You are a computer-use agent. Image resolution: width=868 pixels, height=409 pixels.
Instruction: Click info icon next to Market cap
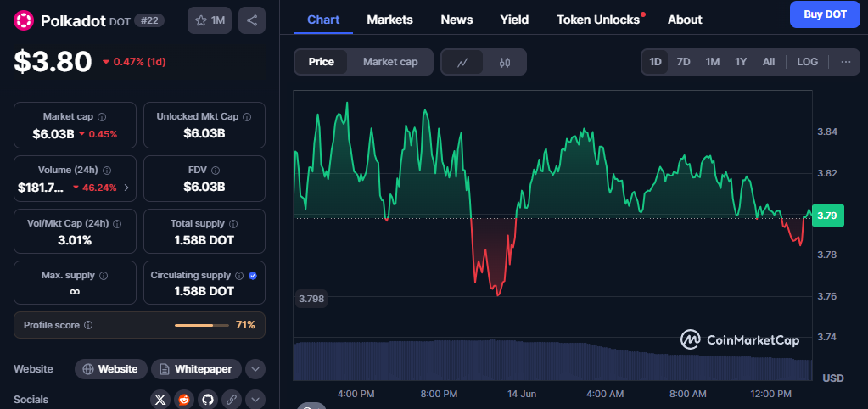click(x=102, y=117)
